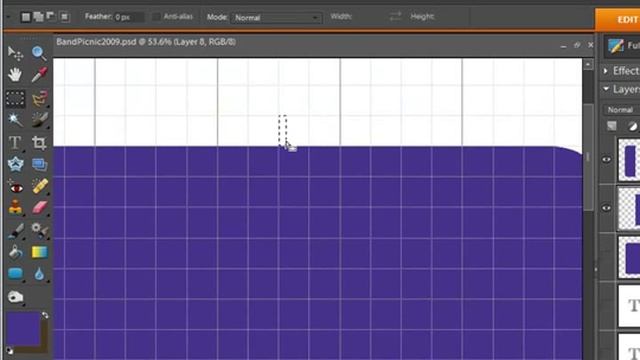Viewport: 640px width, 360px height.
Task: Swap foreground and background colors
Action: click(x=45, y=315)
